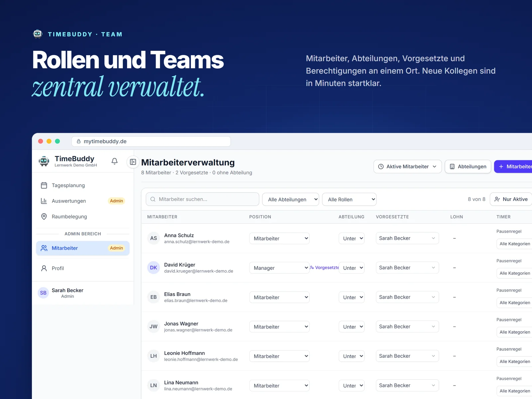532x399 pixels.
Task: Click the EB avatar of Elias Braun
Action: (x=154, y=297)
